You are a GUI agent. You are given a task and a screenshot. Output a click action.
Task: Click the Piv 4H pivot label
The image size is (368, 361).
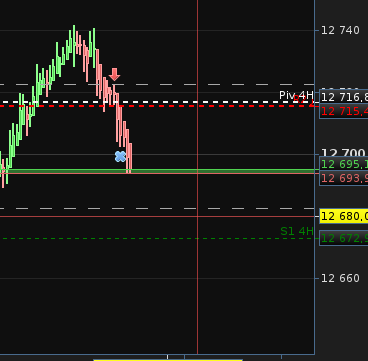tap(296, 95)
